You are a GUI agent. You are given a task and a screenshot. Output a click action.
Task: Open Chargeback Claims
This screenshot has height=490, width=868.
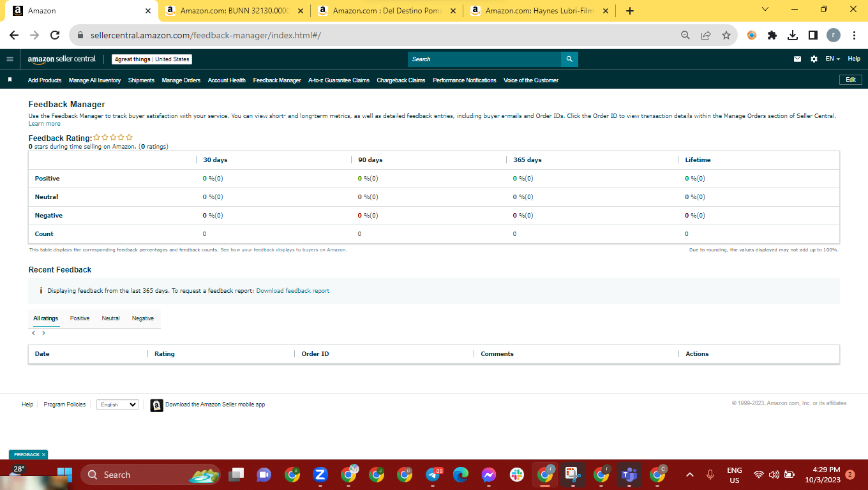(x=401, y=80)
